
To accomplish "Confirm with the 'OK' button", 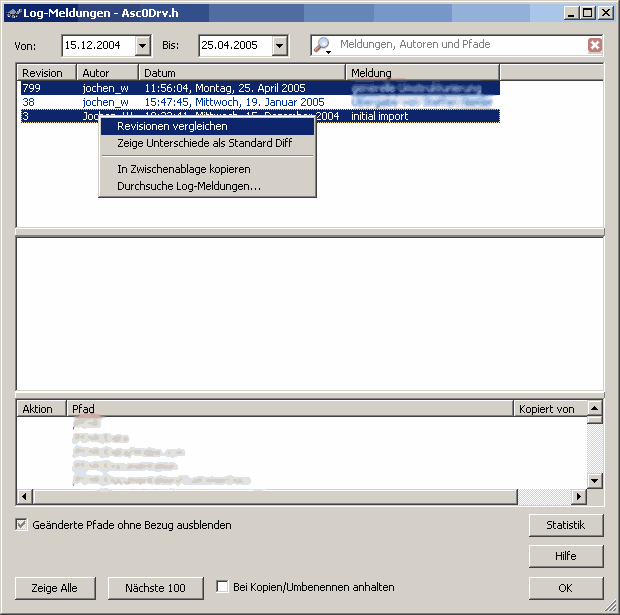I will (566, 588).
